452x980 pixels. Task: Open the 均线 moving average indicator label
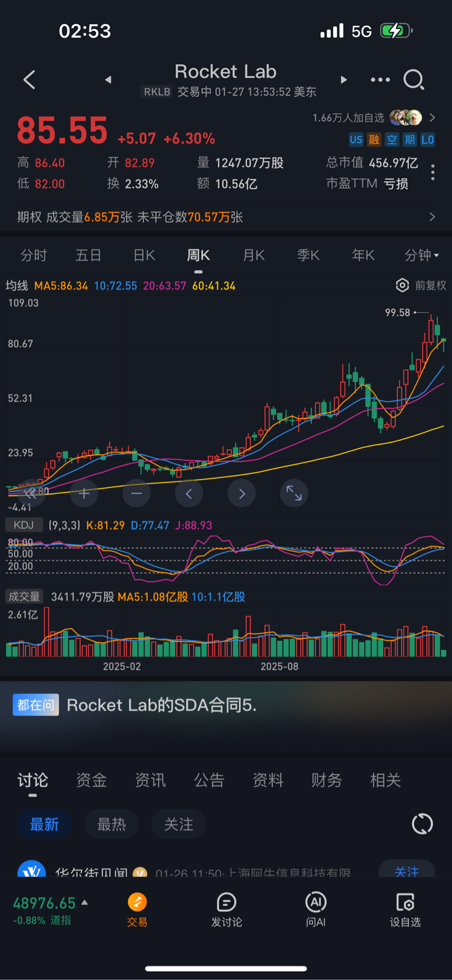pos(17,285)
